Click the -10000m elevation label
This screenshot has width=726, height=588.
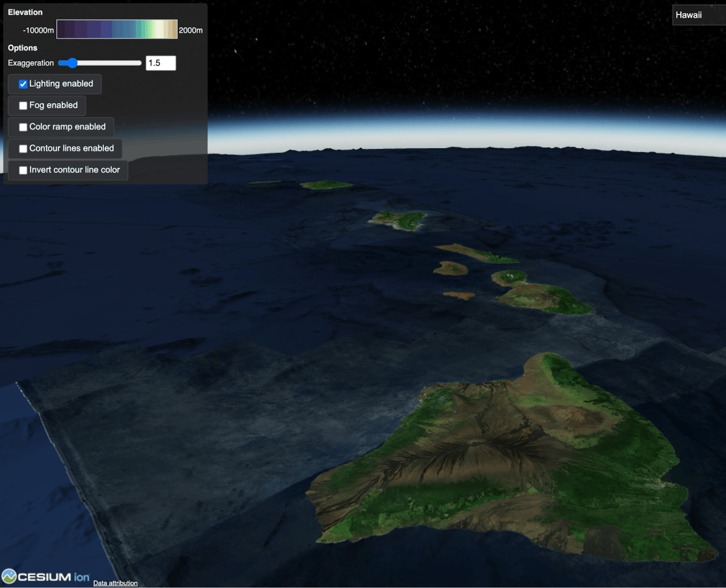(x=38, y=30)
